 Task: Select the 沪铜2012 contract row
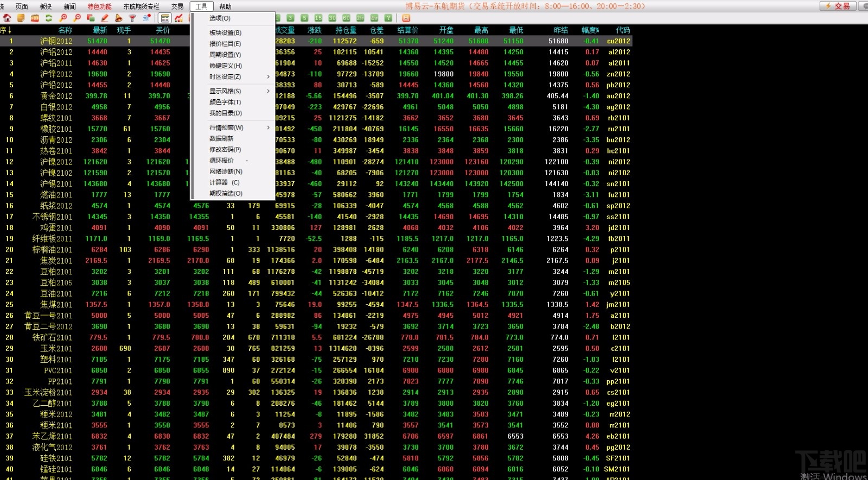pos(316,41)
